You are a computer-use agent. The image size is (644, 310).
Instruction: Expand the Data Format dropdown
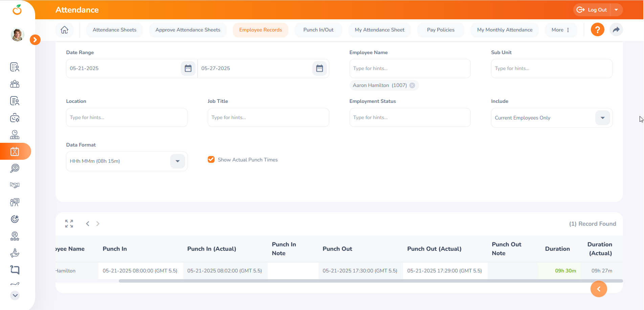click(177, 161)
